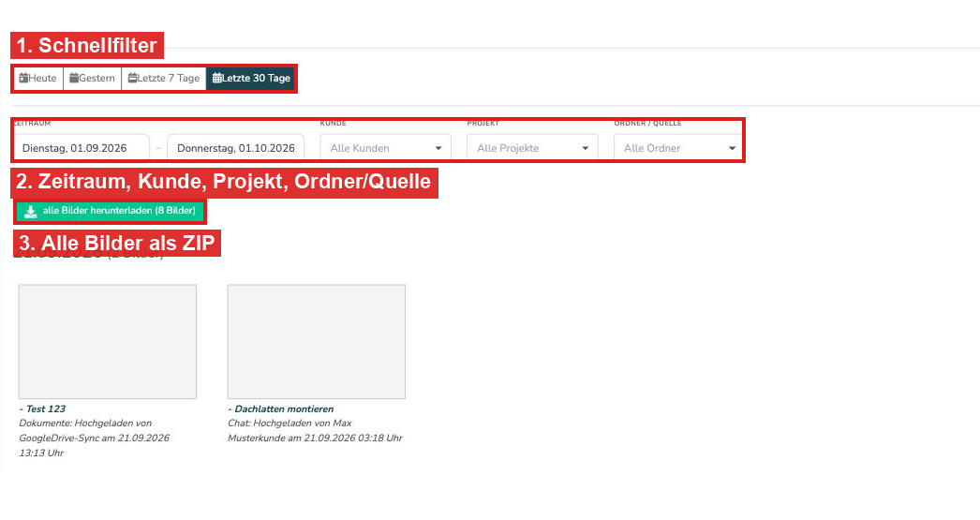
Task: Click the calendar icon beside Gestern
Action: pos(74,78)
